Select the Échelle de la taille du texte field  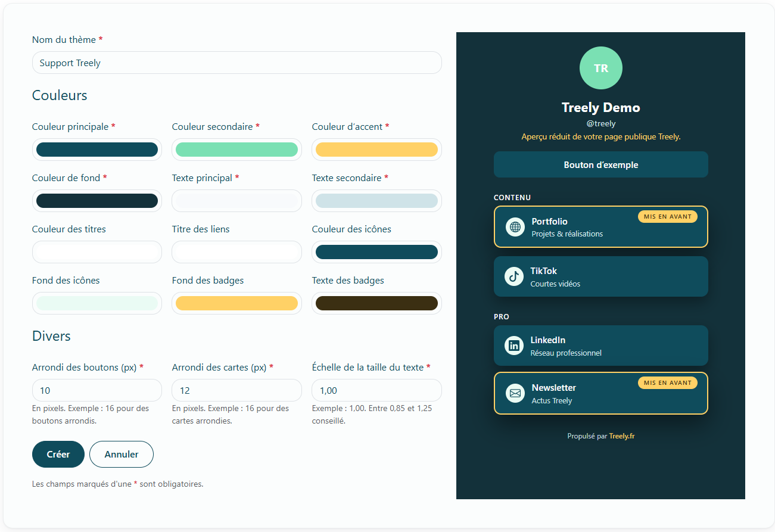click(377, 390)
